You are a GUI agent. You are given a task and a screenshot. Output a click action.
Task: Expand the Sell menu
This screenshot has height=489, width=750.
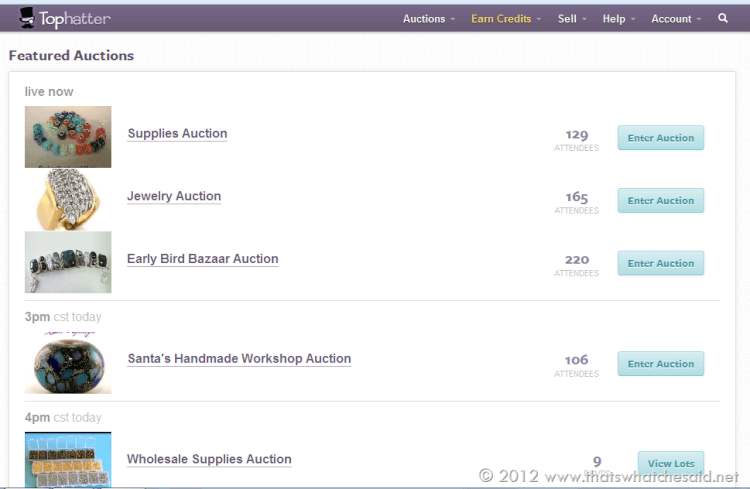coord(571,19)
